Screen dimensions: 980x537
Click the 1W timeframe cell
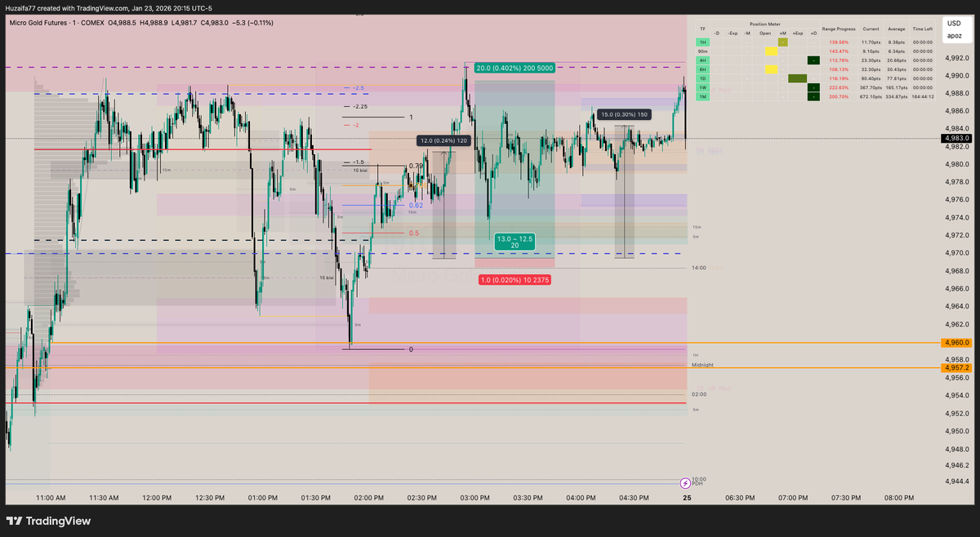pos(702,87)
